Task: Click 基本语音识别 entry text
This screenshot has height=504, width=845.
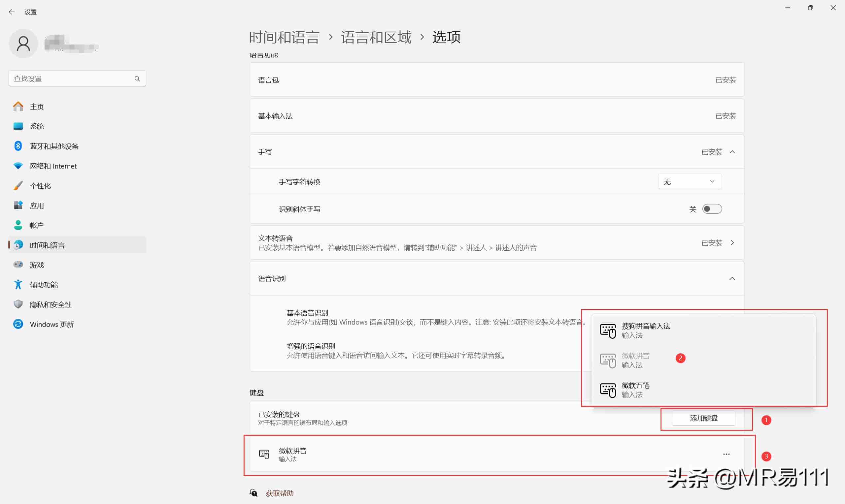Action: tap(307, 313)
